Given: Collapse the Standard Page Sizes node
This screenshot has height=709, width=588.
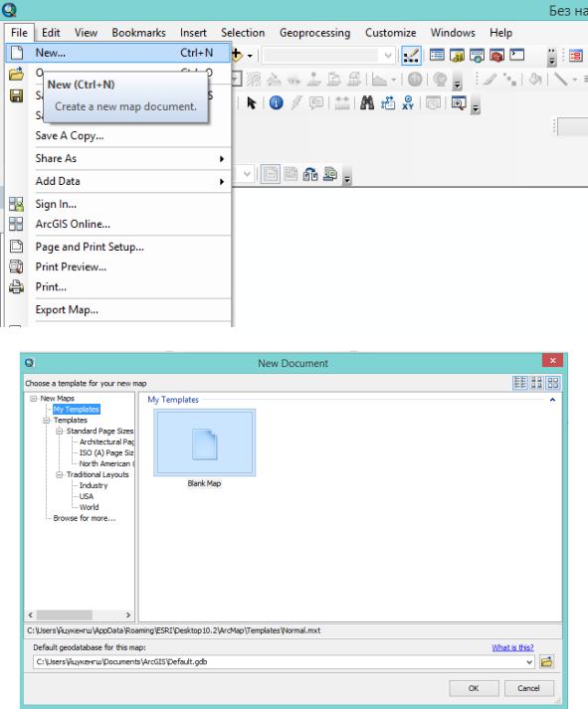Looking at the screenshot, I should coord(60,431).
